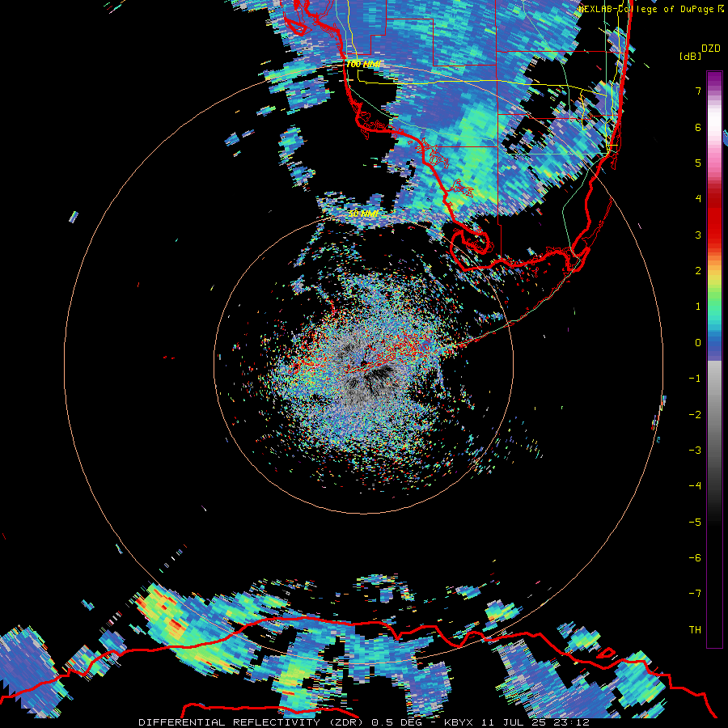Click the KBYX station identifier

pos(459,722)
